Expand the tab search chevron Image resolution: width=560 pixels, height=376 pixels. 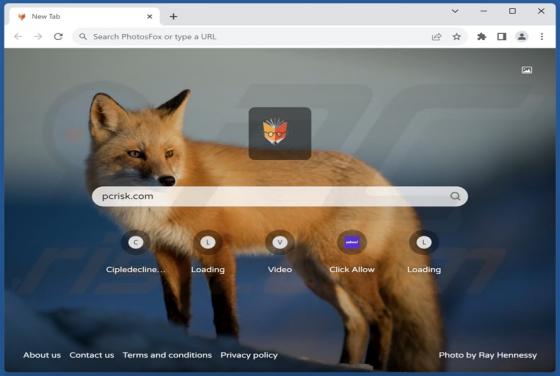[455, 11]
